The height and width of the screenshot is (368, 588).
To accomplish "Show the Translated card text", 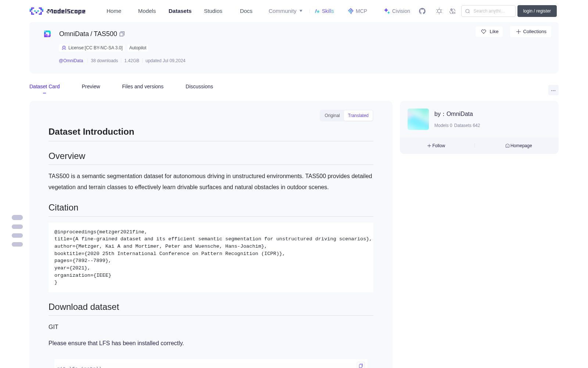I will [x=358, y=116].
